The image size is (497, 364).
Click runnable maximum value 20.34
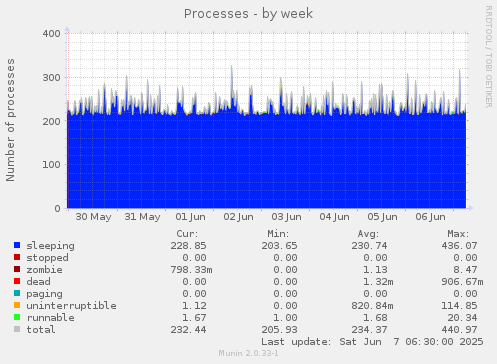coord(463,318)
